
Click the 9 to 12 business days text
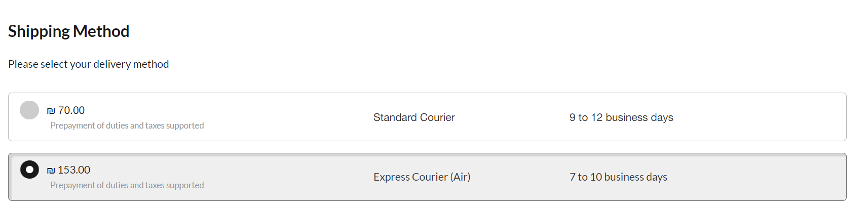tap(621, 117)
